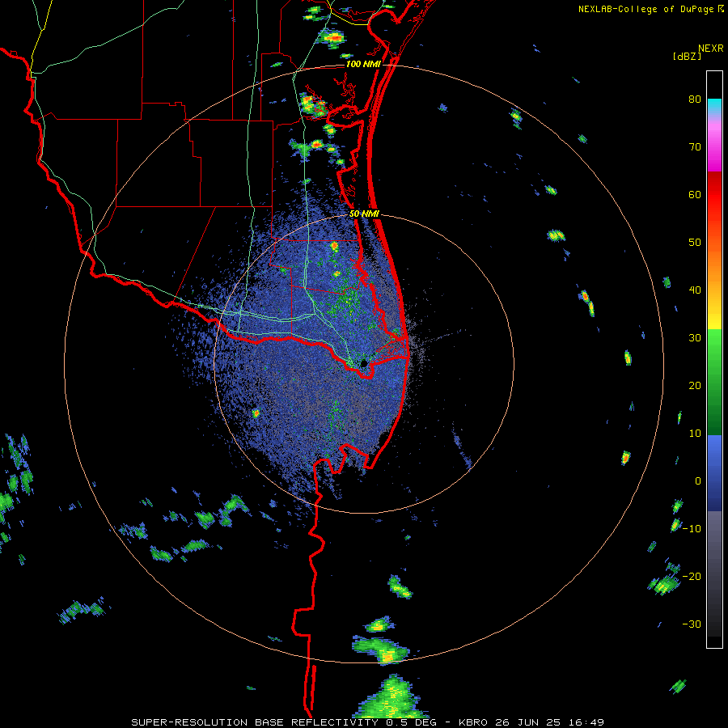Screen dimensions: 728x728
Task: Click the 50 NMI range ring label
Action: tap(365, 214)
